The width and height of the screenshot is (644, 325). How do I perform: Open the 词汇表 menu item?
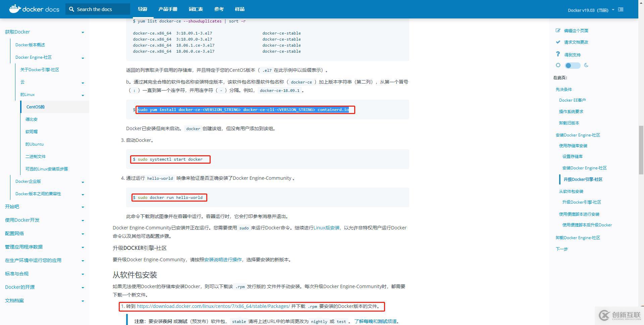tap(196, 9)
